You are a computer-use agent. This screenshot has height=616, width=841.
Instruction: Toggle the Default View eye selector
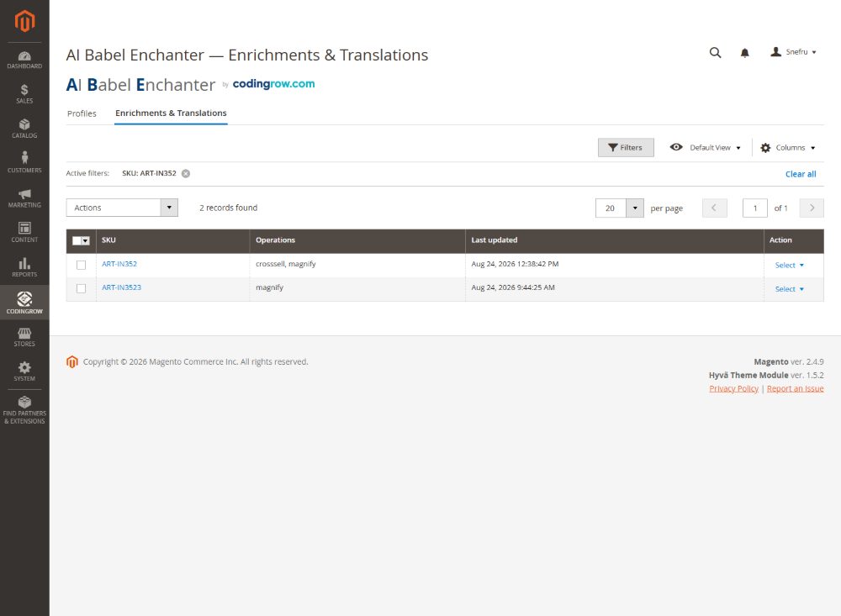coord(705,147)
